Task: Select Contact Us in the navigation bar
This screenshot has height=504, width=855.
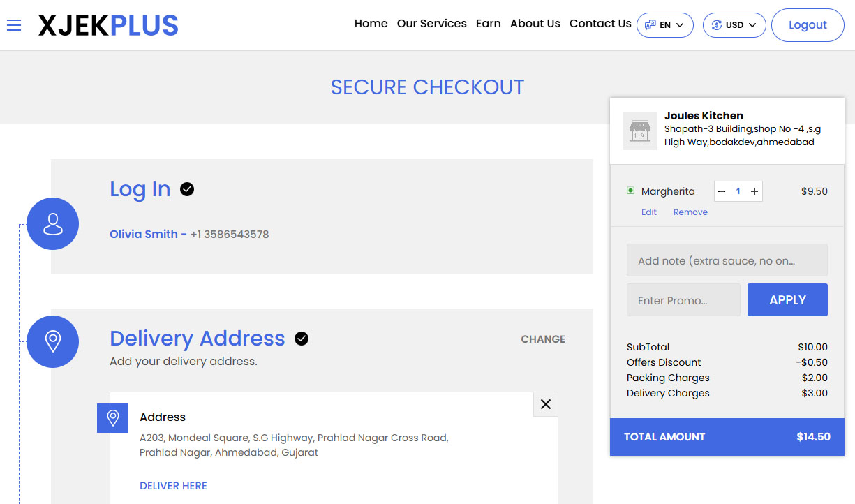Action: coord(600,23)
